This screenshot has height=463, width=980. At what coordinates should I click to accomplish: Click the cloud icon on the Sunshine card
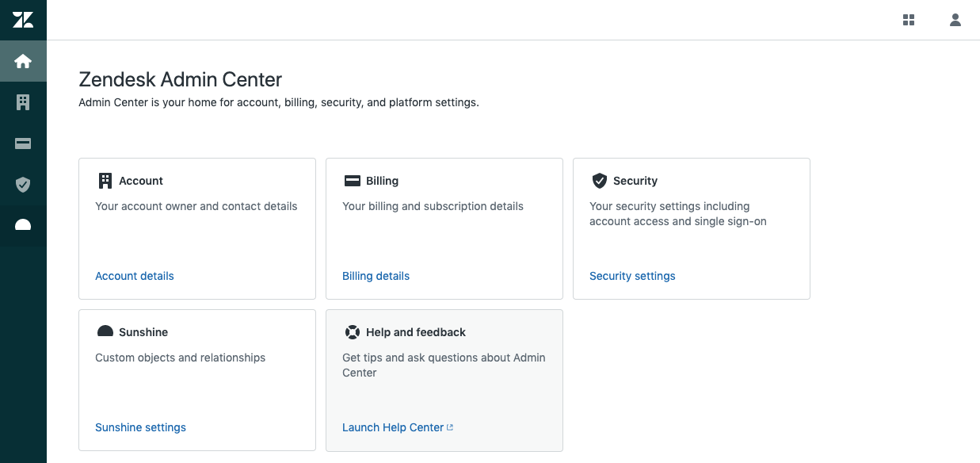105,331
